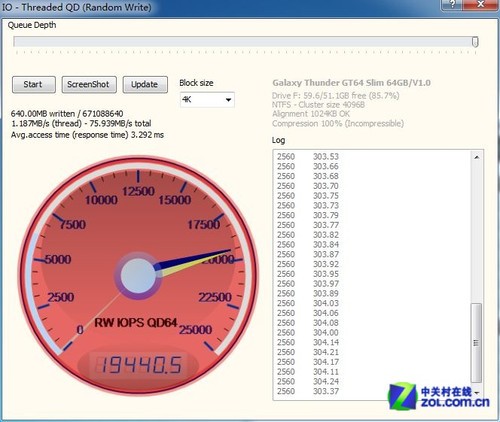Click the RW IOPS QD64 gauge label

pyautogui.click(x=136, y=323)
